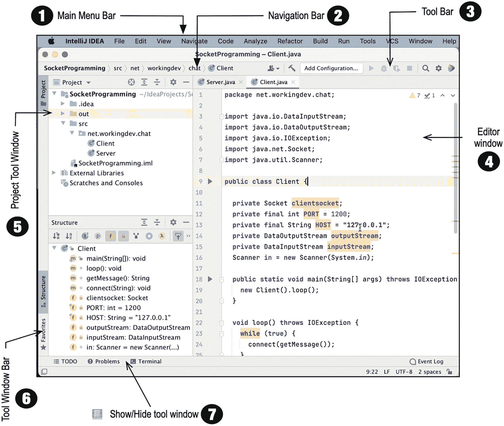
Task: Open the VCS menu
Action: click(x=392, y=41)
